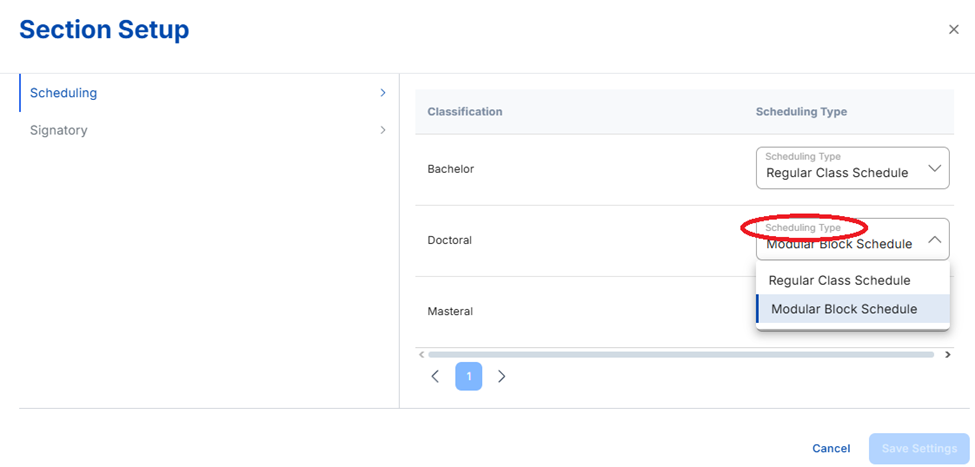
Task: Click the chevron arrow beside Scheduling
Action: (x=383, y=93)
